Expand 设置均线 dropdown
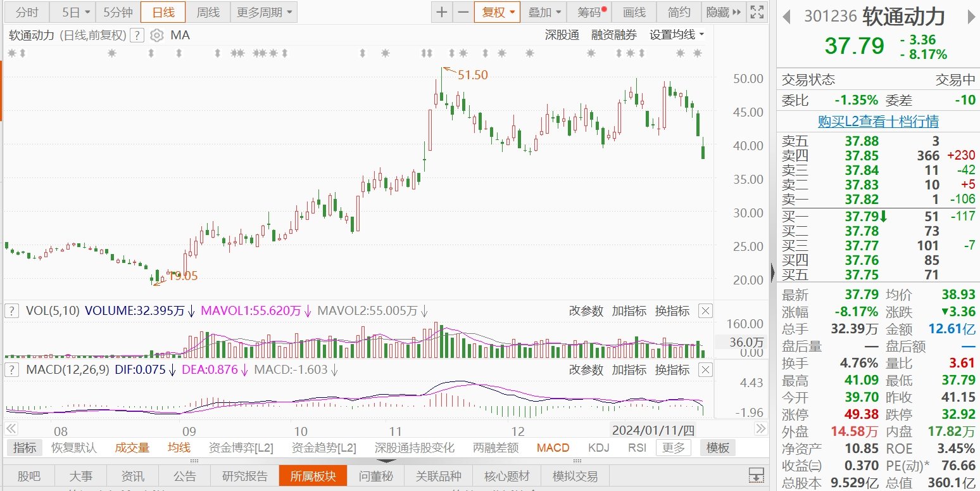 677,35
